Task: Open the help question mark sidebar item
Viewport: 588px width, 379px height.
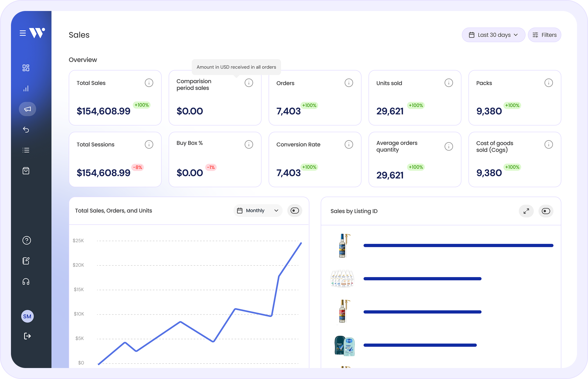Action: [27, 240]
